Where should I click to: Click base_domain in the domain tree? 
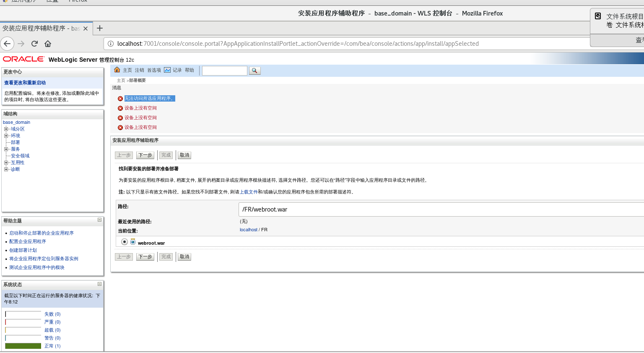pos(16,122)
